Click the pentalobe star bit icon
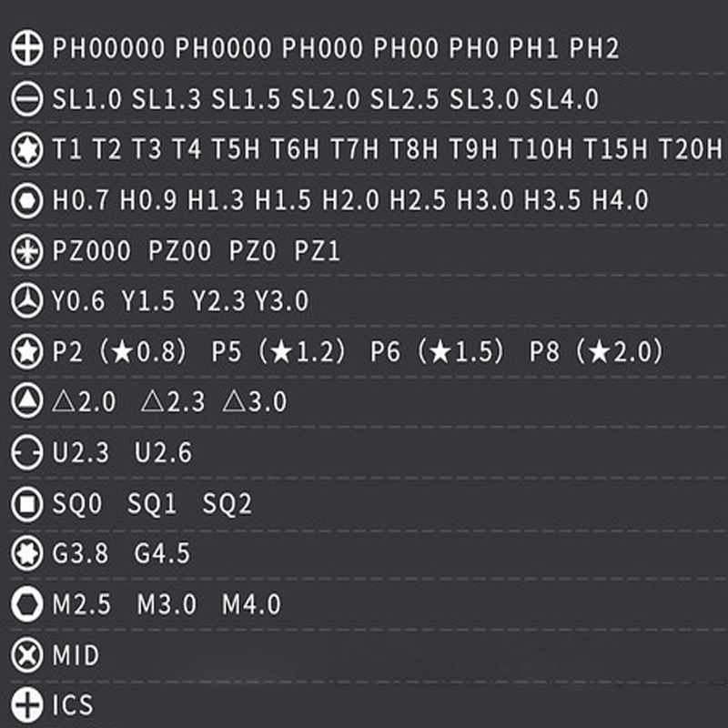 pos(27,351)
